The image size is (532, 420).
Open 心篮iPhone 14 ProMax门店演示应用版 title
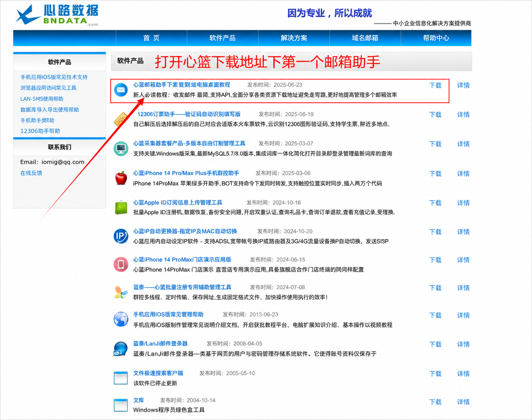(x=182, y=259)
